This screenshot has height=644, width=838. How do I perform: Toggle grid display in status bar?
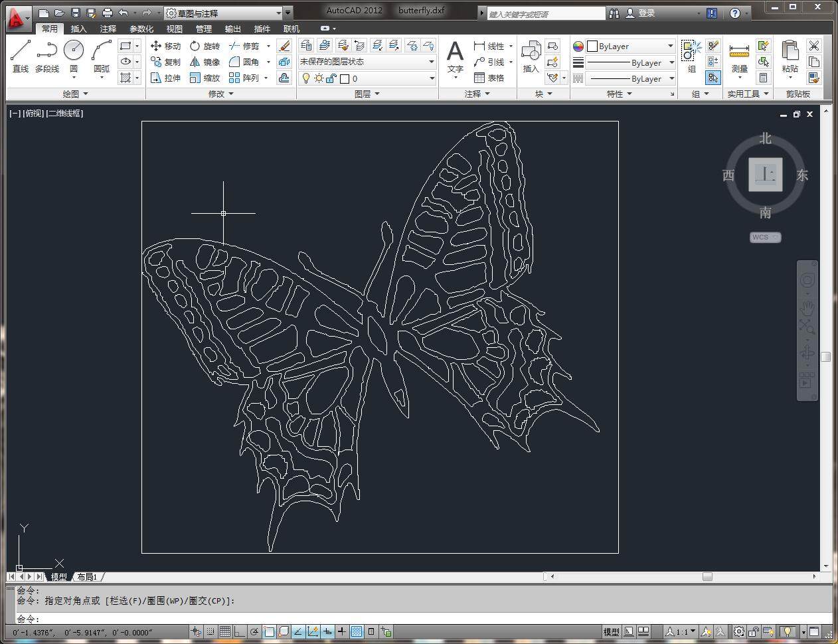(x=225, y=632)
